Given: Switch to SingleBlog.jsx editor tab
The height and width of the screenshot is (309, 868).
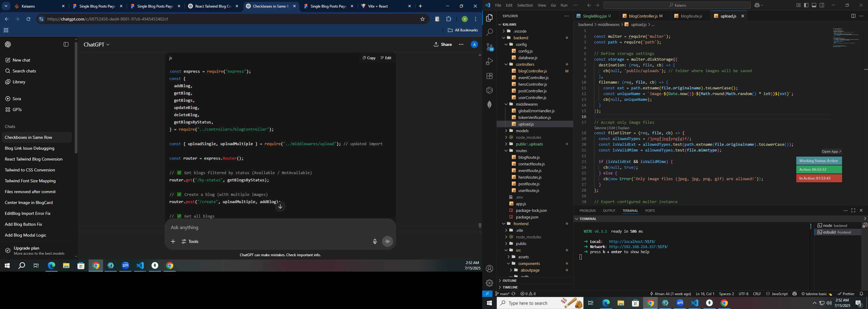Looking at the screenshot, I should [x=595, y=16].
